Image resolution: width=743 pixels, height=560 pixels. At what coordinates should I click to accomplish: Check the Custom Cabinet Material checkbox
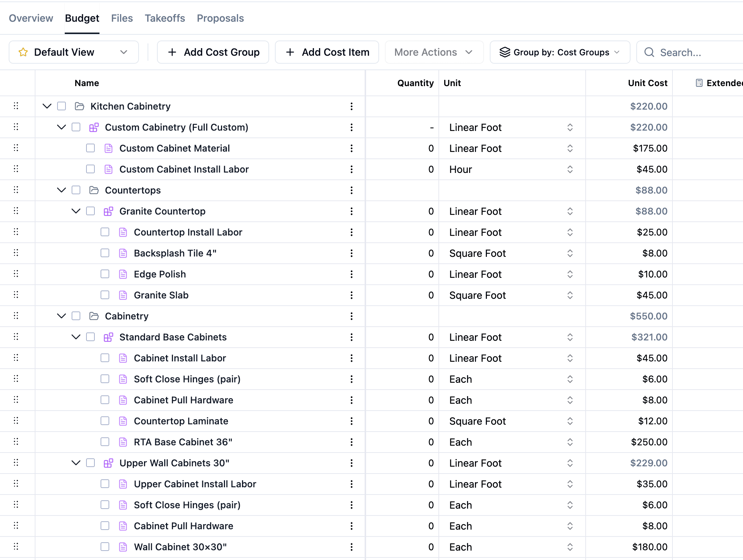(90, 148)
